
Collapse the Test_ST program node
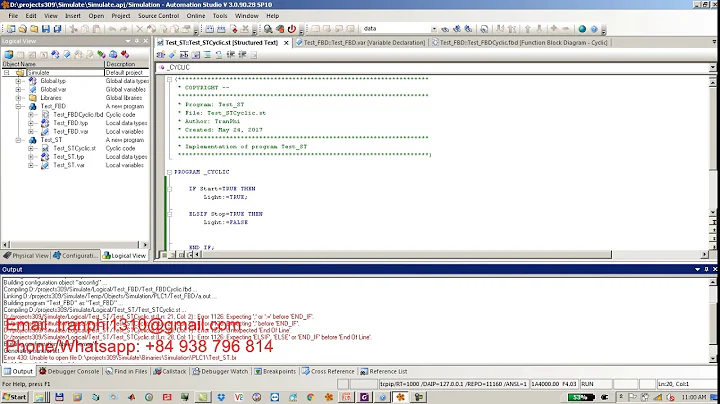(x=19, y=140)
